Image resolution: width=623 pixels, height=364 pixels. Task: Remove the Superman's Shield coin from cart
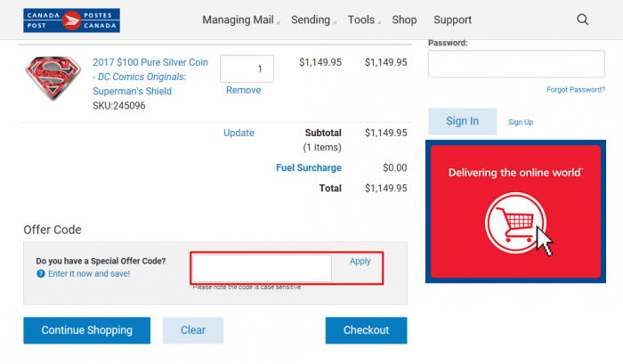[x=243, y=90]
